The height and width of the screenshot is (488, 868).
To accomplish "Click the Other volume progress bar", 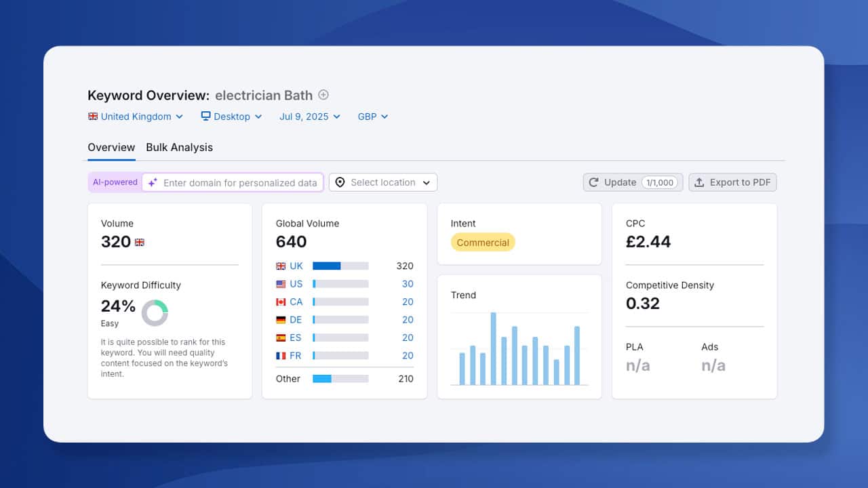I will [x=340, y=379].
